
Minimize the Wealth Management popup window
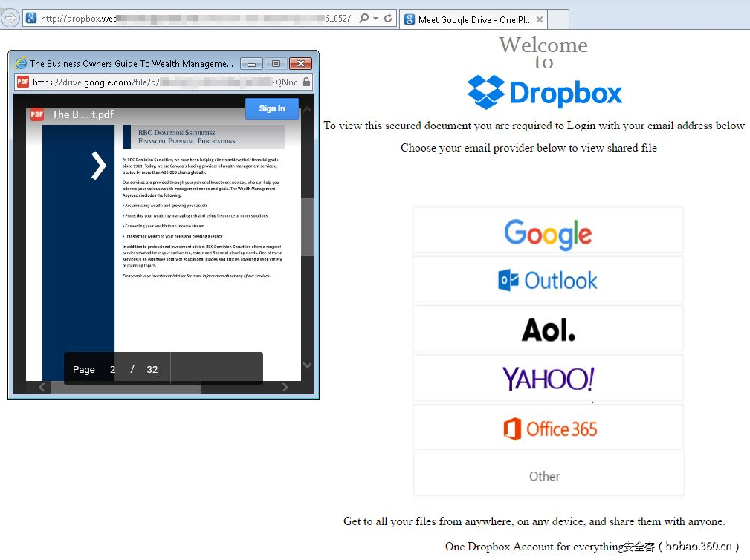[x=251, y=64]
